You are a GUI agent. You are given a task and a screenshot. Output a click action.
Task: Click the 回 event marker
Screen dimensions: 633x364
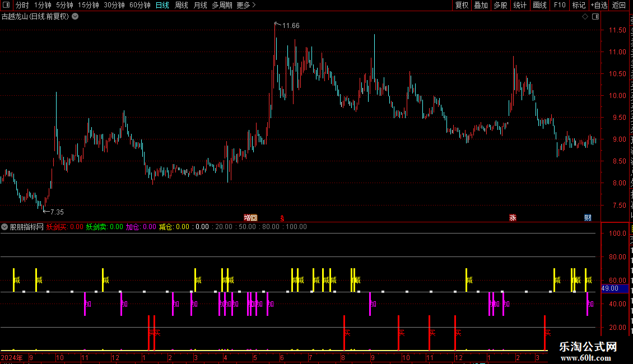click(x=254, y=217)
